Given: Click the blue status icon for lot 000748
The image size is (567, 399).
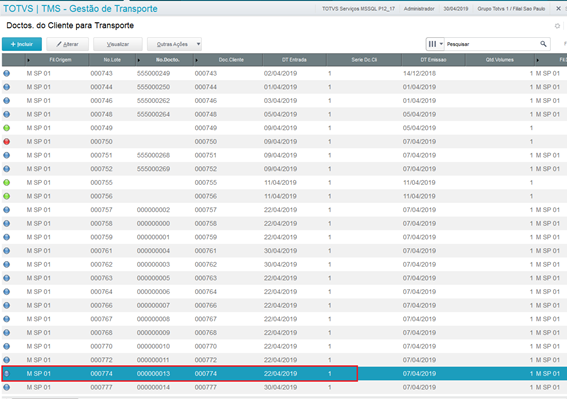Looking at the screenshot, I should click(7, 114).
